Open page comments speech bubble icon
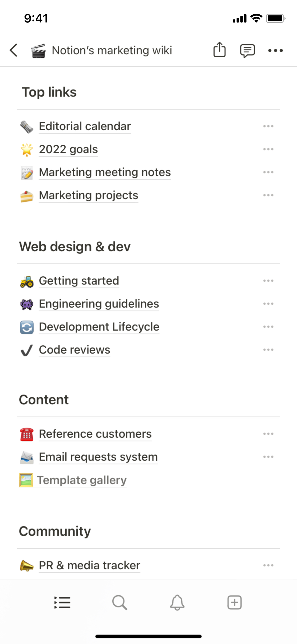Image resolution: width=297 pixels, height=644 pixels. [247, 50]
